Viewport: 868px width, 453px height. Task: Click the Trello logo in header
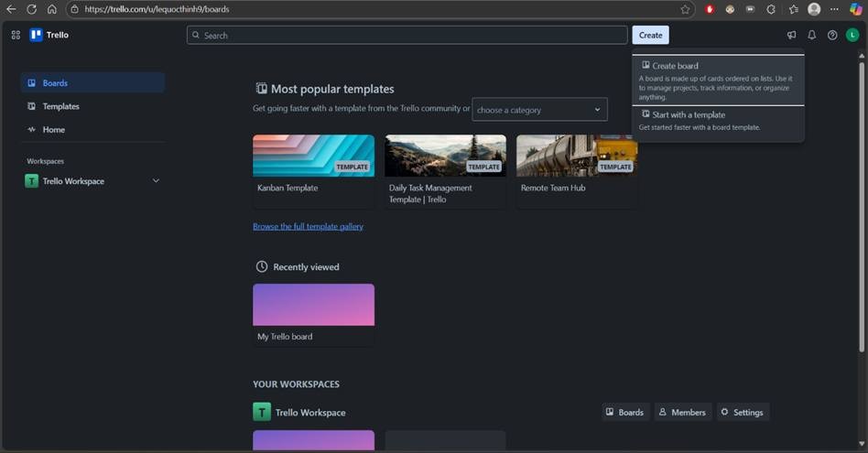pyautogui.click(x=49, y=35)
